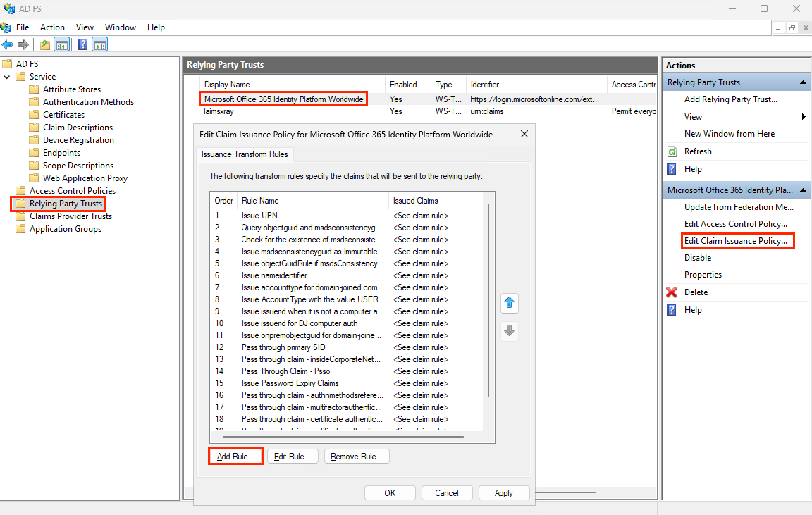
Task: Collapse the Service tree node
Action: point(7,77)
